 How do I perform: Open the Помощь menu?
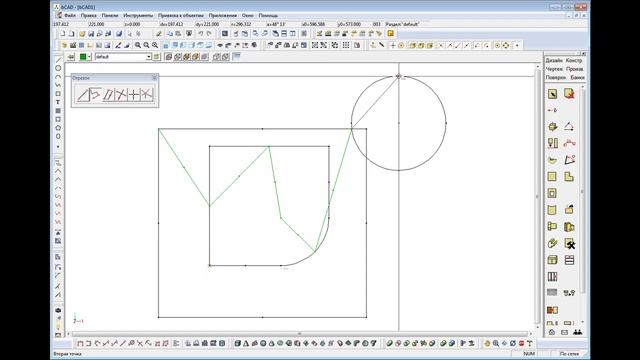268,15
